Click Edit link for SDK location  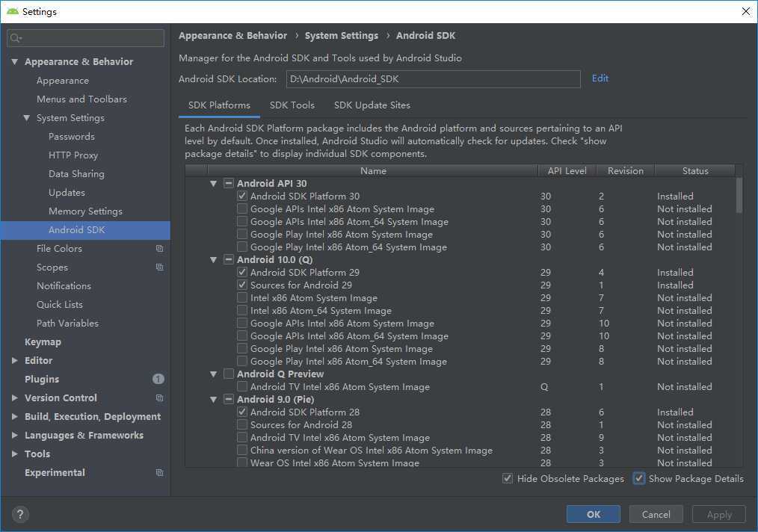(600, 78)
